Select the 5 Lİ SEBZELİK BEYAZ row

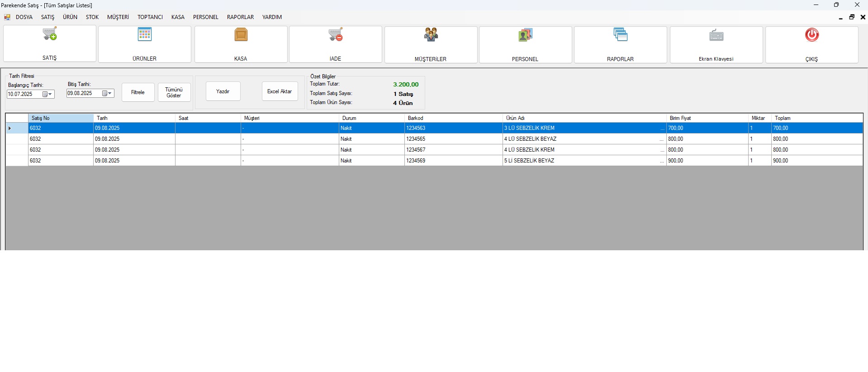(529, 161)
